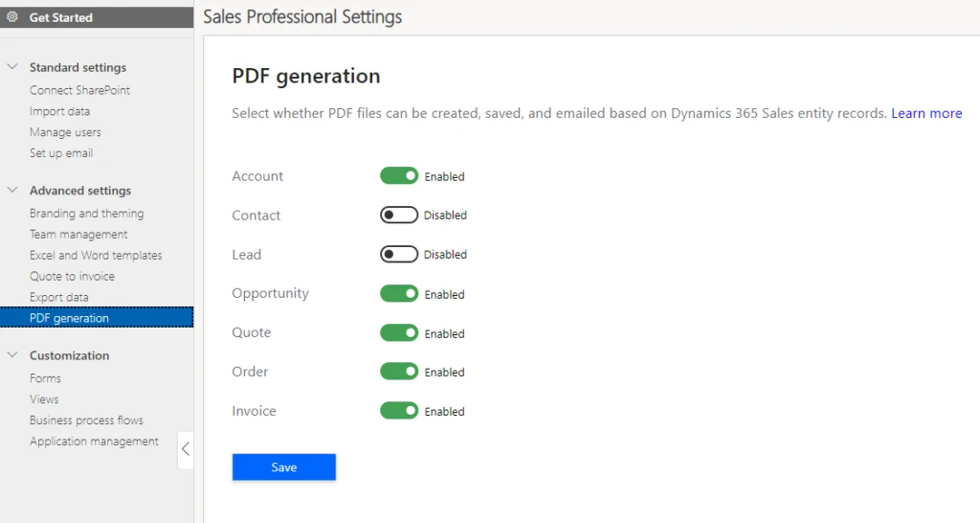Click the Standard settings heading
This screenshot has height=523, width=980.
tap(78, 67)
